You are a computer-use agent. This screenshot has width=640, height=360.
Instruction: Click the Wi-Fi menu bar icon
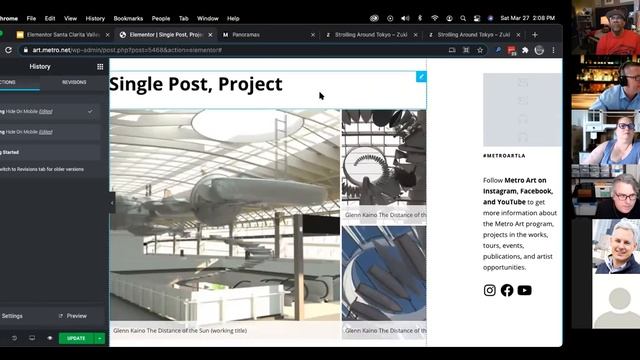[x=435, y=18]
